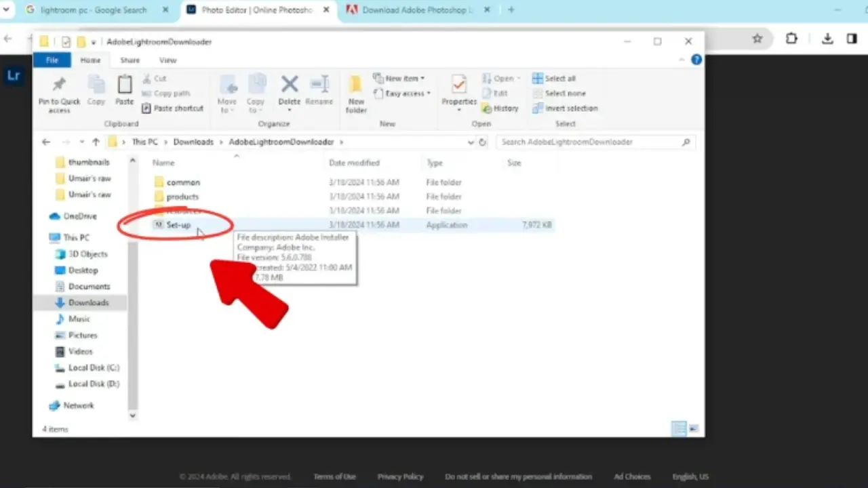868x488 pixels.
Task: Expand the address bar history dropdown
Action: point(471,142)
